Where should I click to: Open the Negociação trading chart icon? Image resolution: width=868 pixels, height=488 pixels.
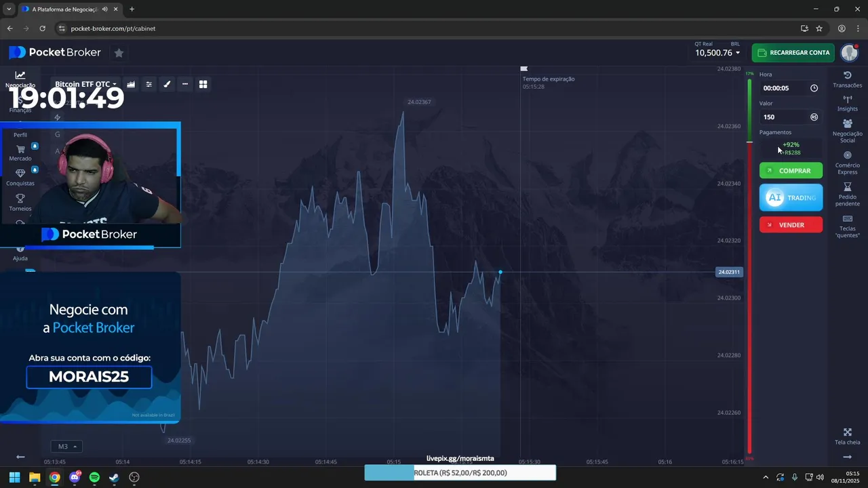click(x=20, y=75)
